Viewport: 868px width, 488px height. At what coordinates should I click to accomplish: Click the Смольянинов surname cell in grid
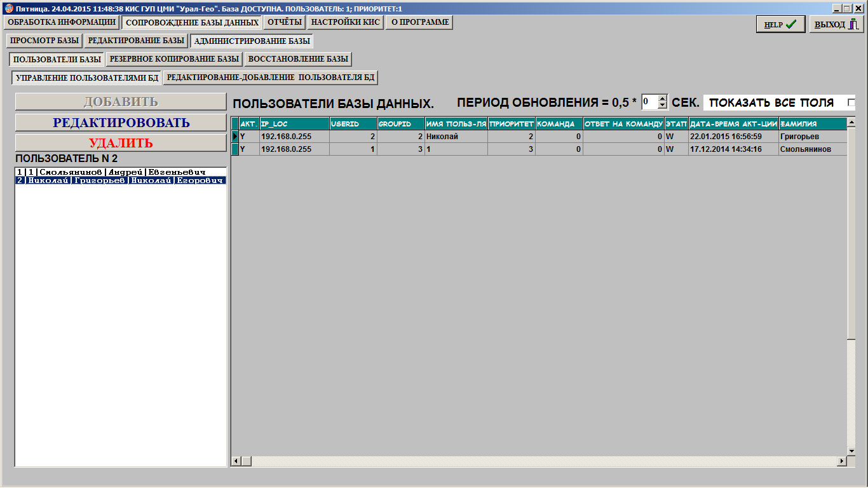click(813, 149)
